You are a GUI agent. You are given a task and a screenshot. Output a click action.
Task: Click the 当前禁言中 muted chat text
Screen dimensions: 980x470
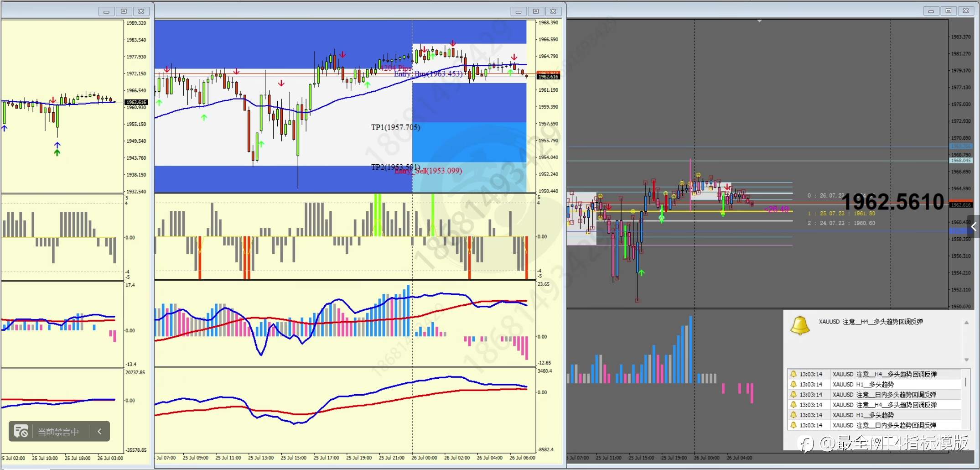[58, 432]
